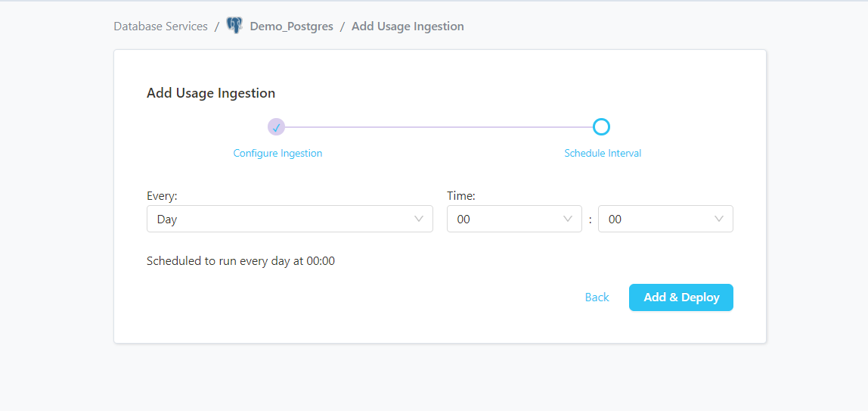Click the progress line between the steps
Screen dimensions: 868x411
point(439,127)
